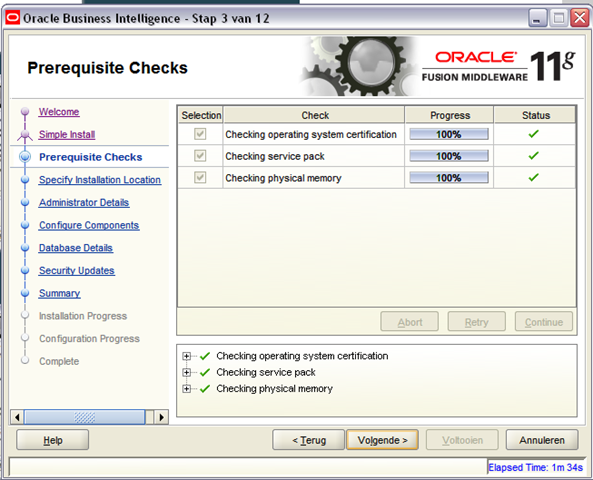Click 'Checking operating system certification' table cell
The width and height of the screenshot is (593, 480).
coord(314,134)
